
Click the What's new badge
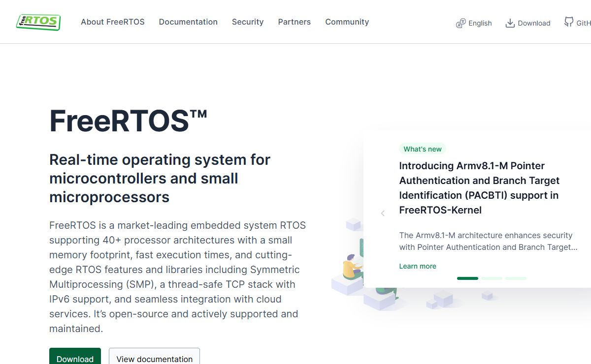(423, 149)
